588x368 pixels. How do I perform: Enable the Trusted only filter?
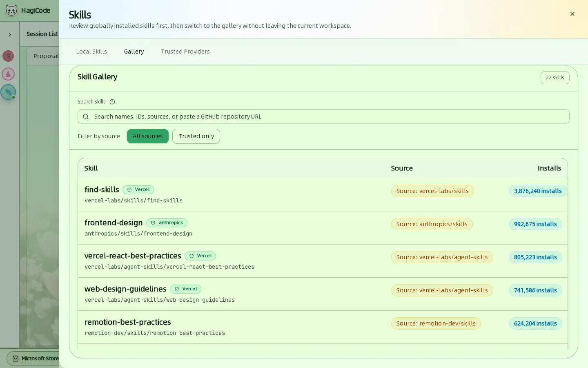pos(196,136)
